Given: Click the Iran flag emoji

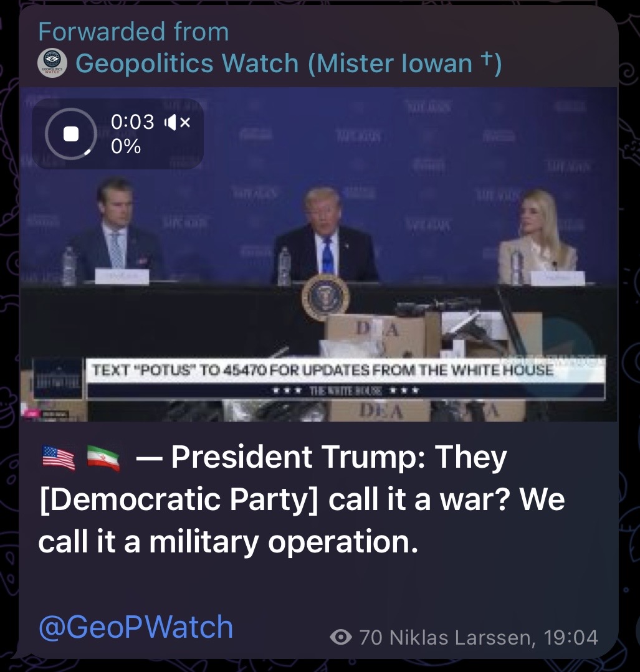Looking at the screenshot, I should (103, 458).
